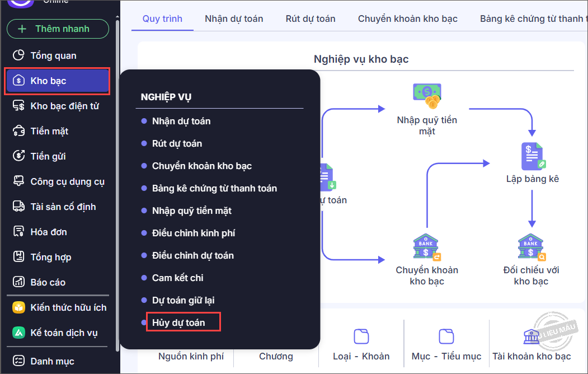This screenshot has width=588, height=374.
Task: Select Hủy dự toán menu entry
Action: [178, 322]
